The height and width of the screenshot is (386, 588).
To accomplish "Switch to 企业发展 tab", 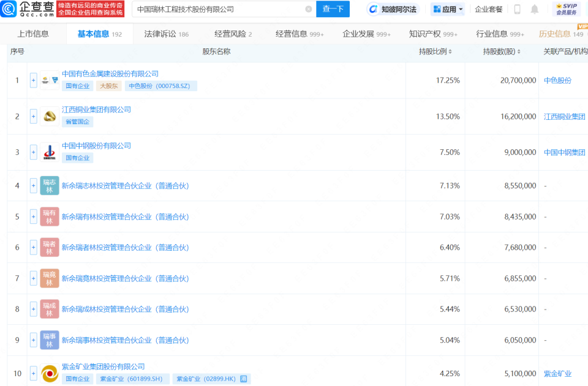I will point(366,34).
